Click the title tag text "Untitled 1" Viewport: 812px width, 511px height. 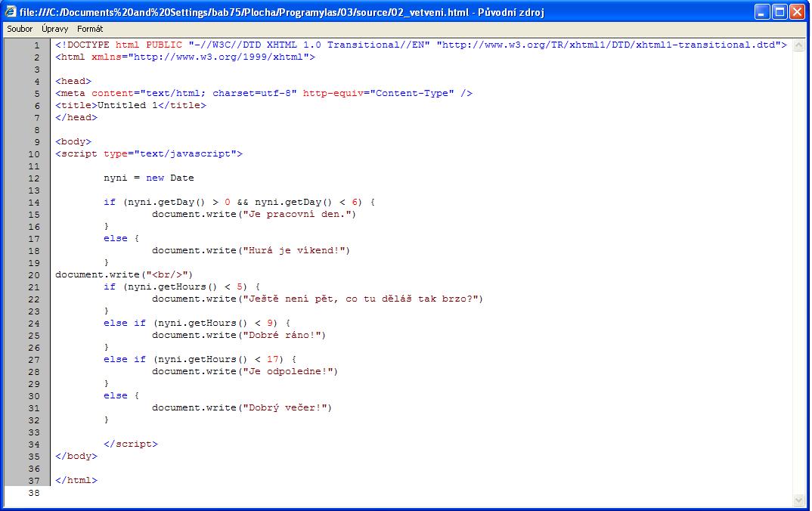[x=122, y=105]
